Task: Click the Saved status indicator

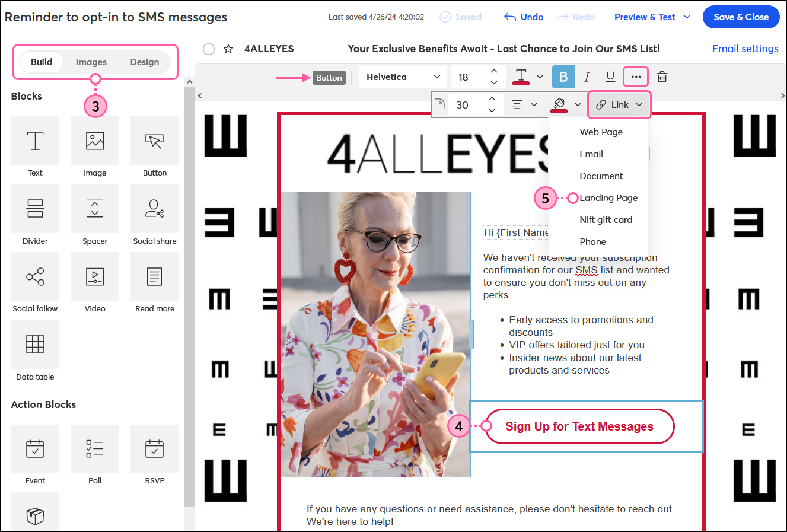Action: 461,17
